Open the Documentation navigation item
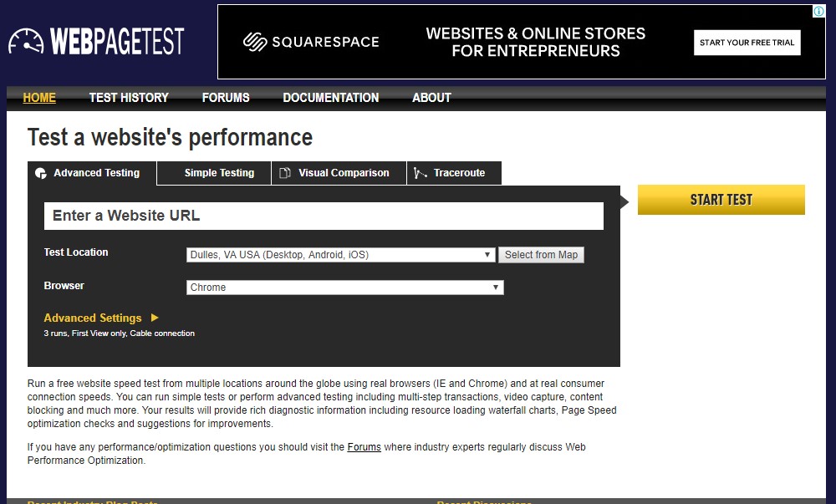This screenshot has width=836, height=504. (x=330, y=98)
